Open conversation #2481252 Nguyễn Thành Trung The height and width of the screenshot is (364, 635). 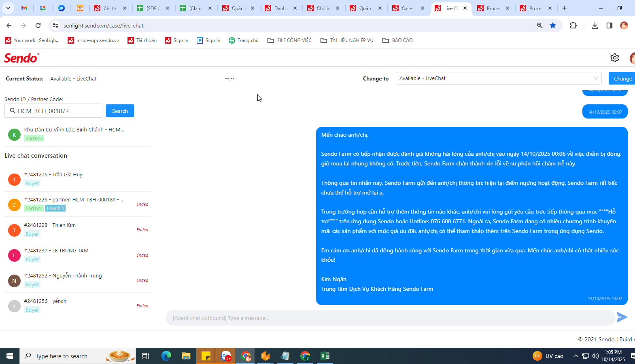78,280
